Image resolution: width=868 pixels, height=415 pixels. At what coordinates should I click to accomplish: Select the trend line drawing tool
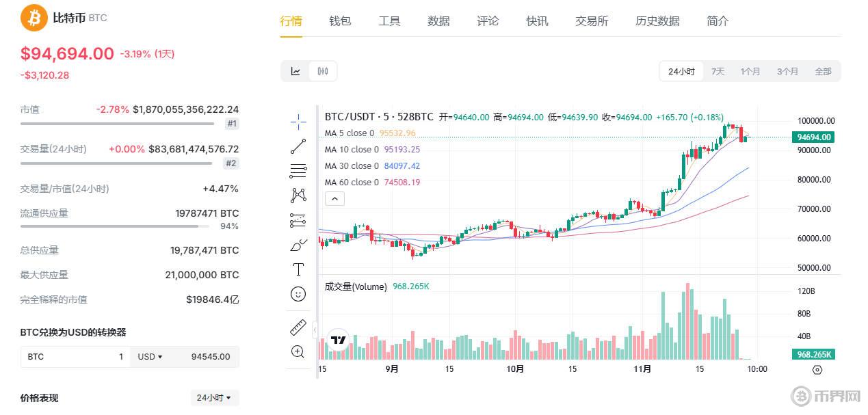pos(298,146)
